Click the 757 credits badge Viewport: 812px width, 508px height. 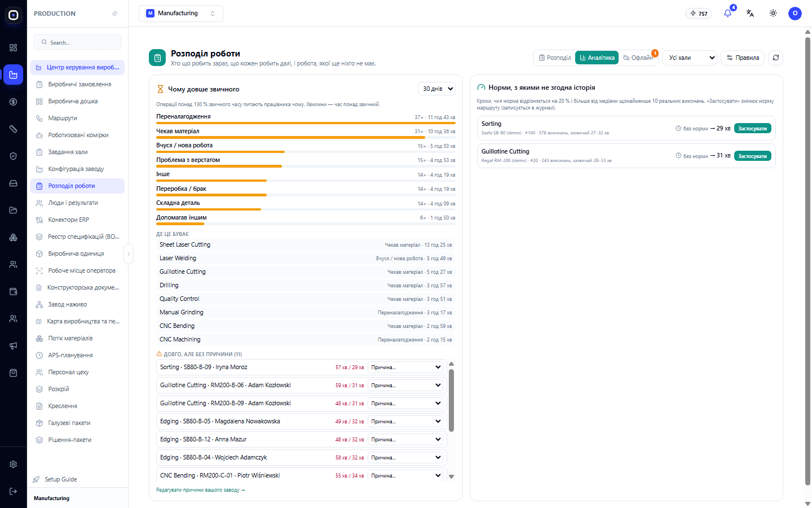point(699,14)
